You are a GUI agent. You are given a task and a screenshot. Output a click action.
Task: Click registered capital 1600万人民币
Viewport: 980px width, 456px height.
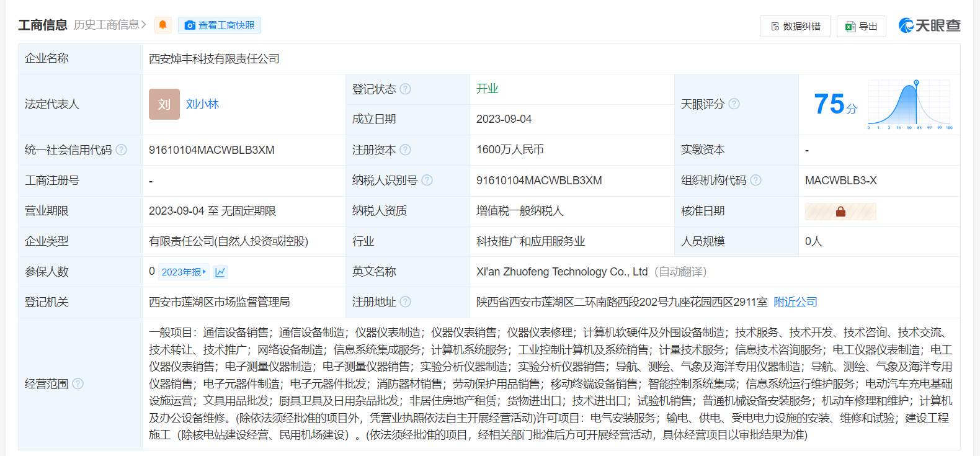(x=510, y=150)
